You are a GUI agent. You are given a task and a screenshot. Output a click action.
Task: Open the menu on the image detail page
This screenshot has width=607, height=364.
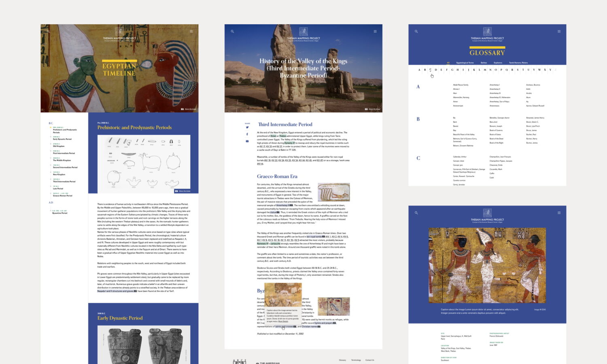[x=559, y=212]
